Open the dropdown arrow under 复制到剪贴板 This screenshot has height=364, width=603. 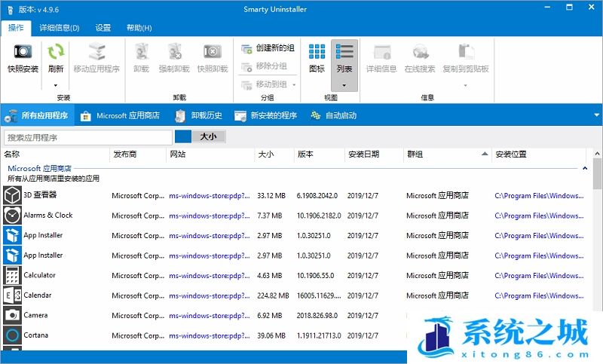(x=465, y=85)
